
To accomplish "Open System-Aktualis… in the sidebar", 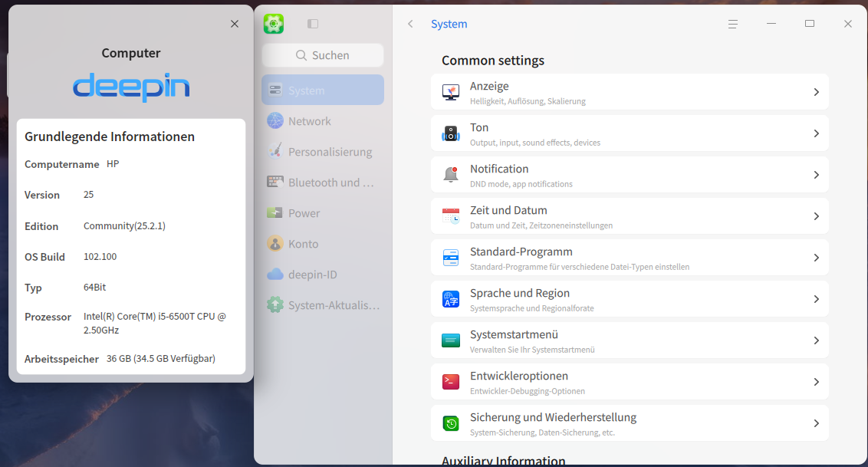I will click(x=323, y=305).
